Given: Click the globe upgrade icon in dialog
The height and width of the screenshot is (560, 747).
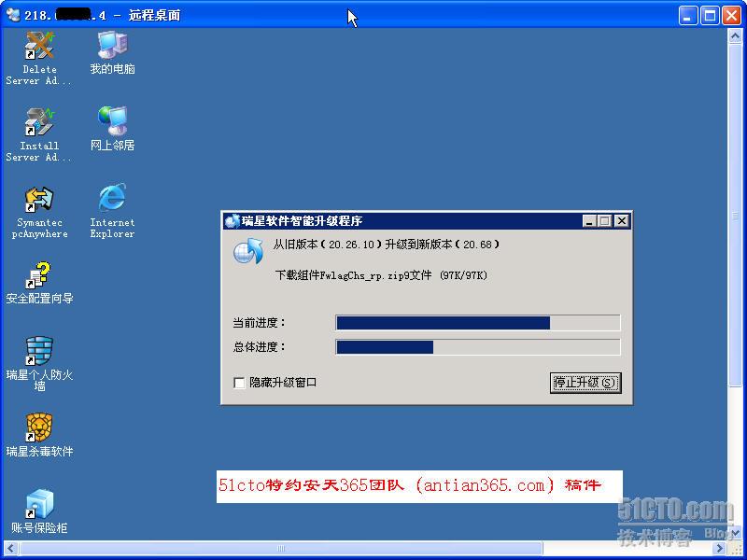Looking at the screenshot, I should (x=248, y=251).
